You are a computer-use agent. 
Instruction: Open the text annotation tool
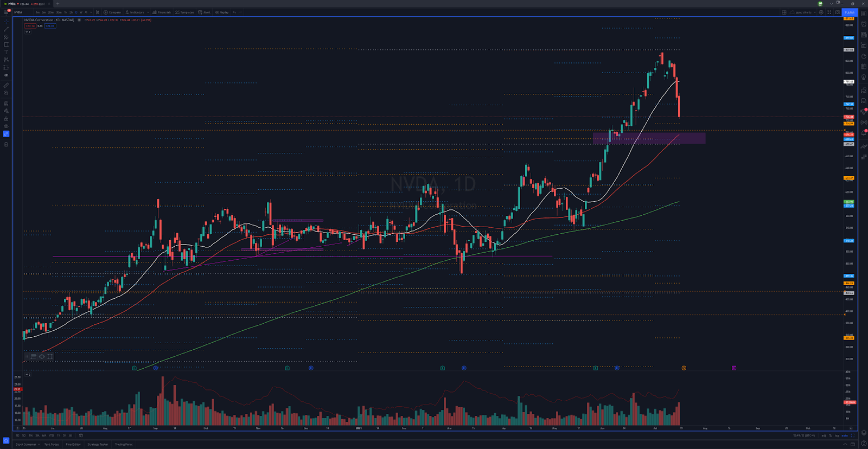tap(6, 52)
